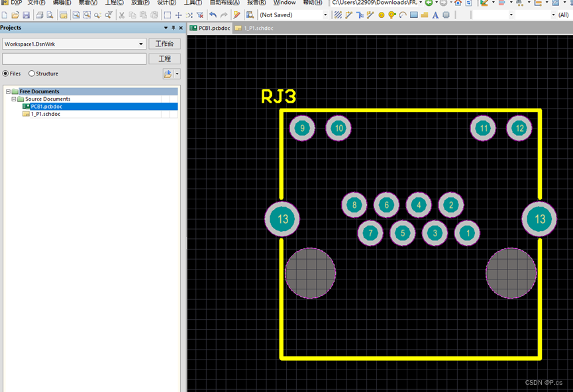This screenshot has height=392, width=573.
Task: Select the Files radio button
Action: click(5, 73)
